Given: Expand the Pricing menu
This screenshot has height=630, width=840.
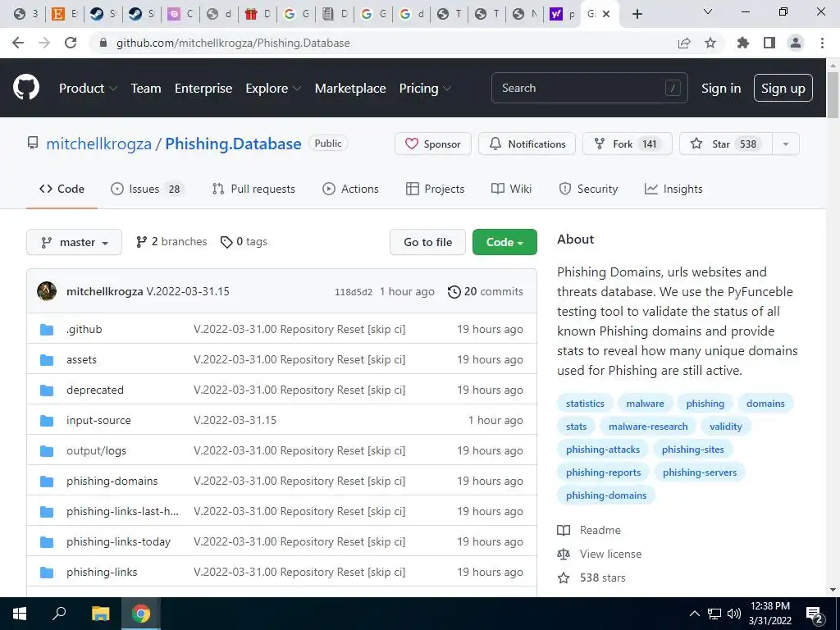Looking at the screenshot, I should [425, 88].
